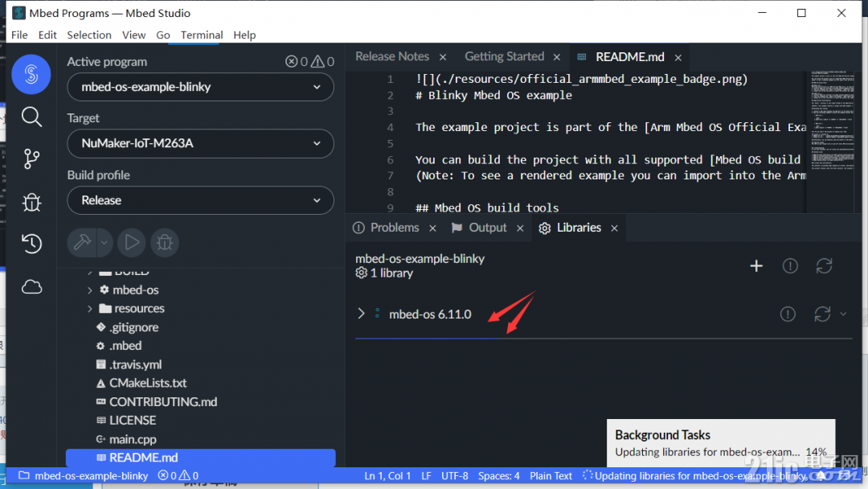Open the Terminal menu
The height and width of the screenshot is (489, 868).
pos(202,35)
